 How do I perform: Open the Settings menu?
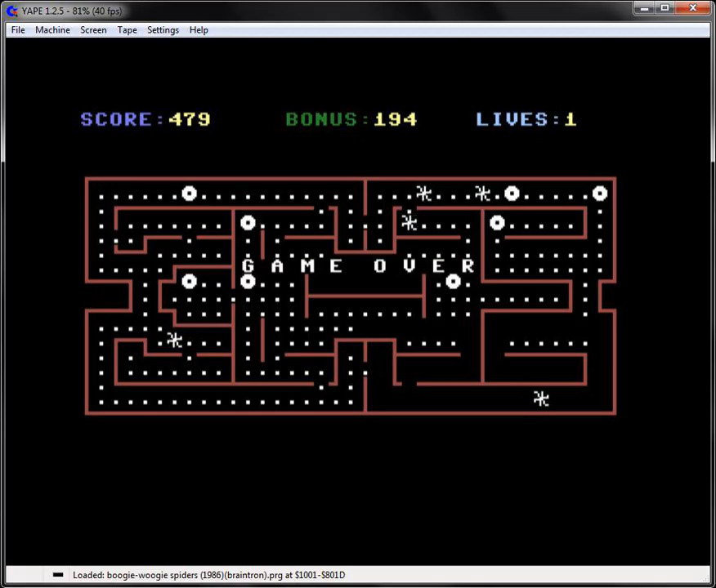[163, 30]
